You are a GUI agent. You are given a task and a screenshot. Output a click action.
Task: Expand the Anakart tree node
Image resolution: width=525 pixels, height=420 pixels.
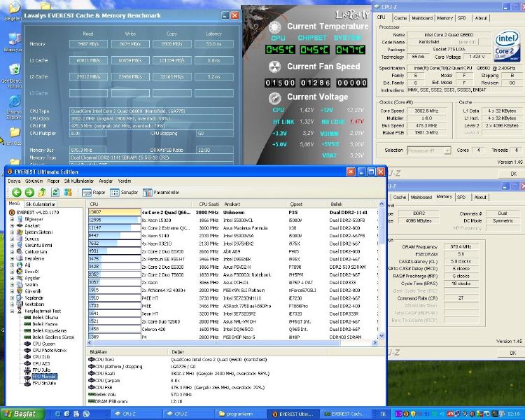[12, 225]
